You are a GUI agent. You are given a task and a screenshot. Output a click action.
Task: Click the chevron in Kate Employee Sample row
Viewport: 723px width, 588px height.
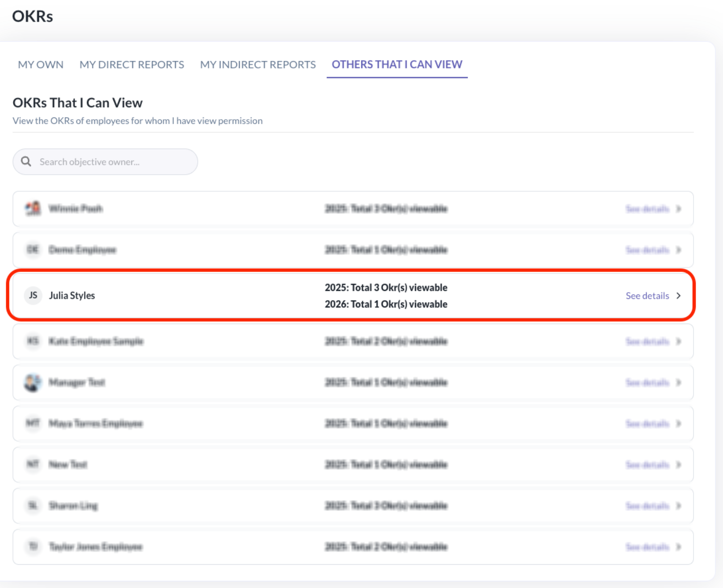pos(678,342)
